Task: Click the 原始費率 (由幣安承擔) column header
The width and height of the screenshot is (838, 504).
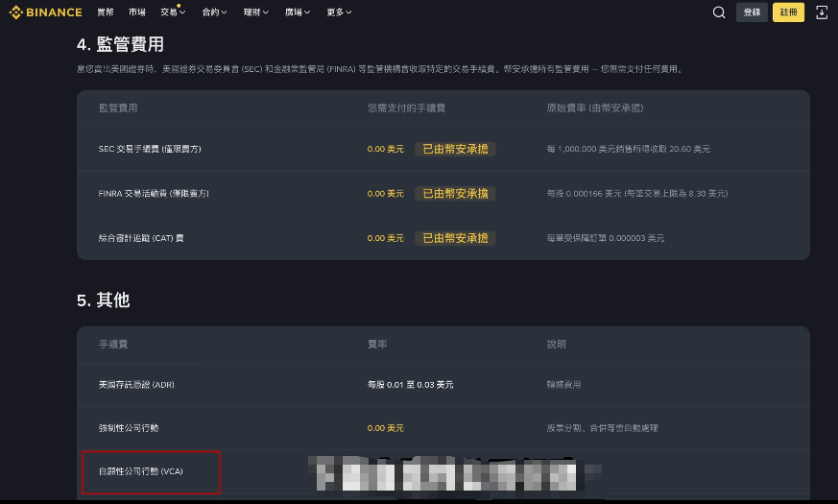Action: pos(595,108)
